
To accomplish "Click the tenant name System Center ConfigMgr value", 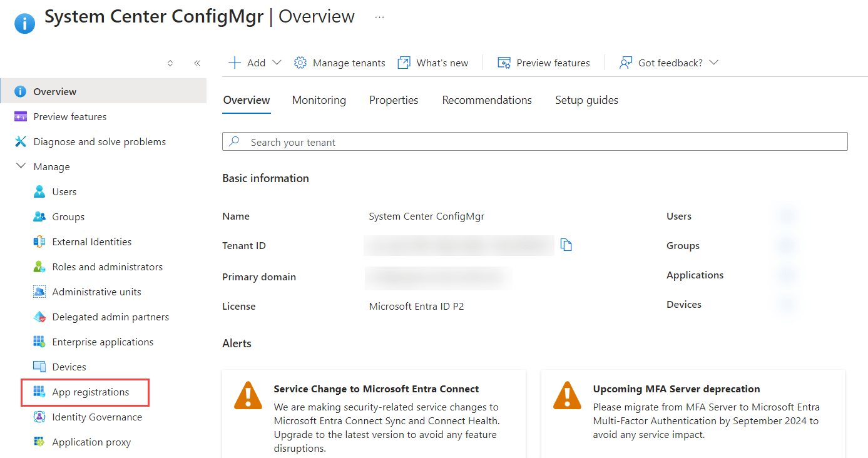I will pos(427,216).
